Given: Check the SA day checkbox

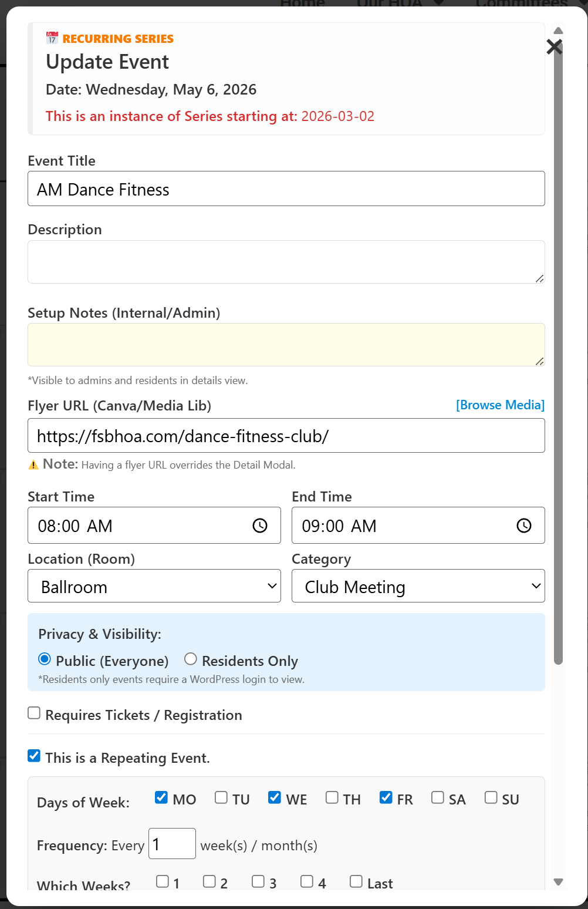Looking at the screenshot, I should 438,797.
